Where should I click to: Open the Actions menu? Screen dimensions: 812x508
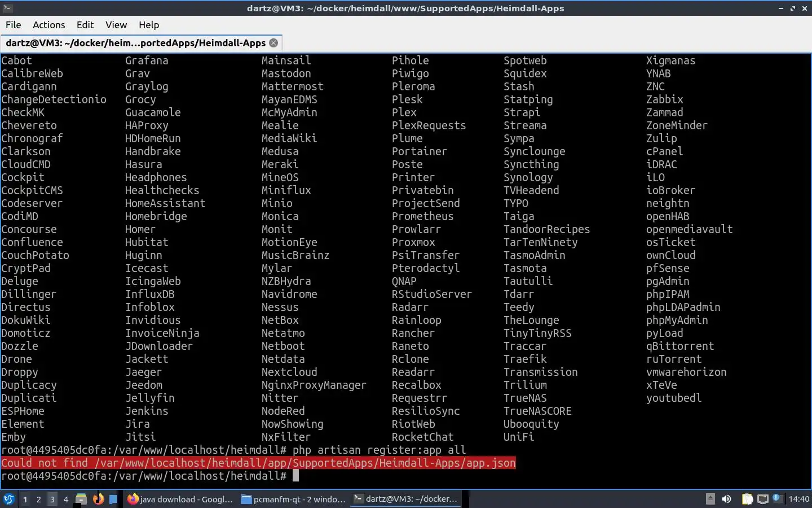[x=48, y=25]
